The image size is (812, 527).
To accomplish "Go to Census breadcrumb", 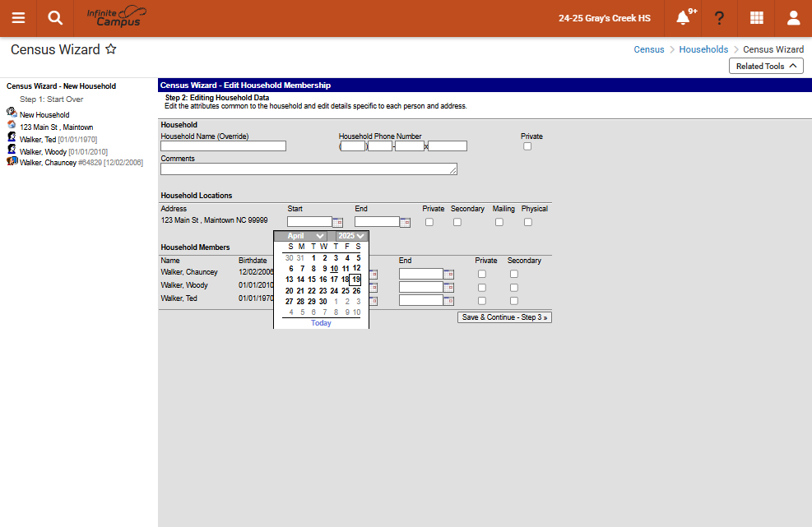I will [649, 49].
